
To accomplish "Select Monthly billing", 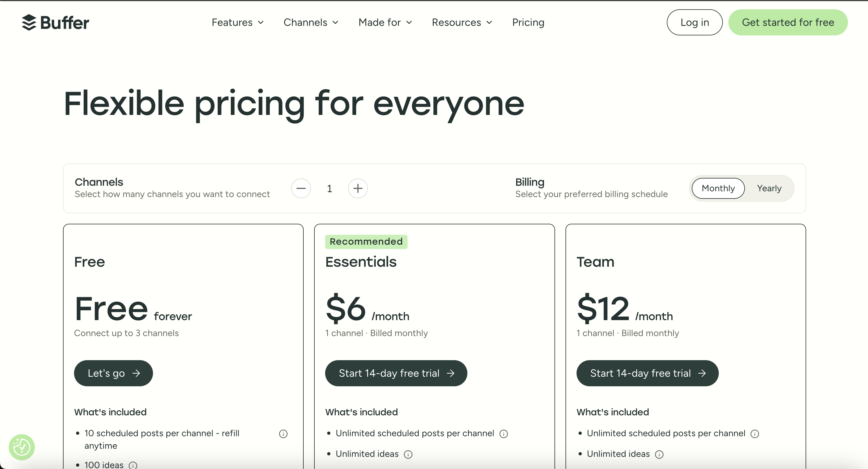I will (718, 188).
